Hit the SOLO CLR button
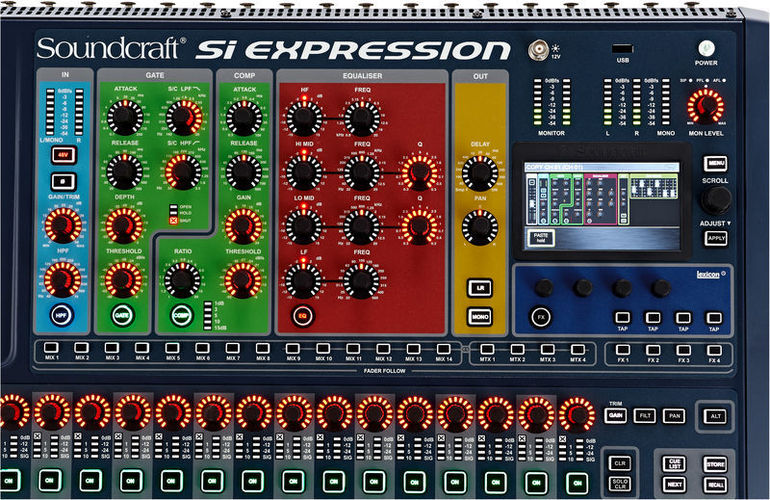Screen dimensions: 770x500 coord(620,484)
